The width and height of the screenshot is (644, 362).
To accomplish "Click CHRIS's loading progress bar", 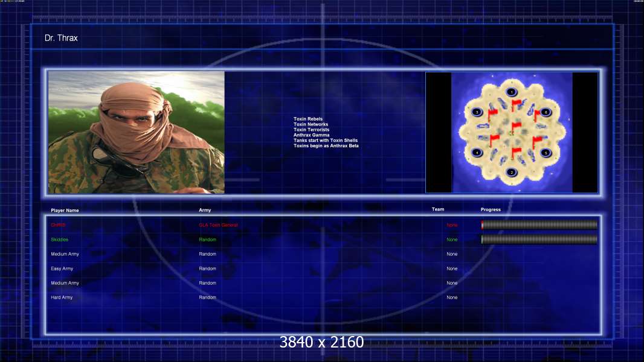I will click(x=539, y=224).
